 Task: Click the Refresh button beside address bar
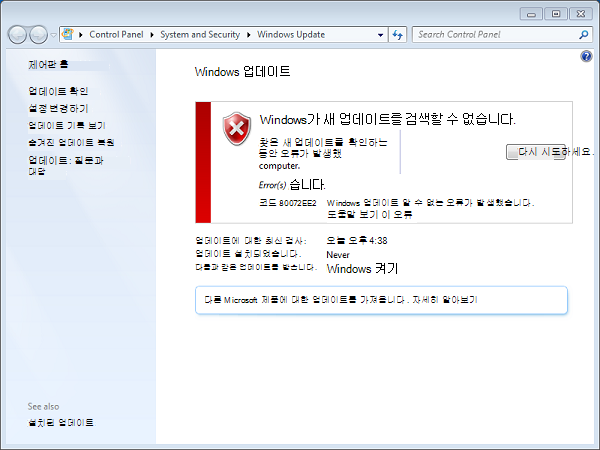click(398, 35)
